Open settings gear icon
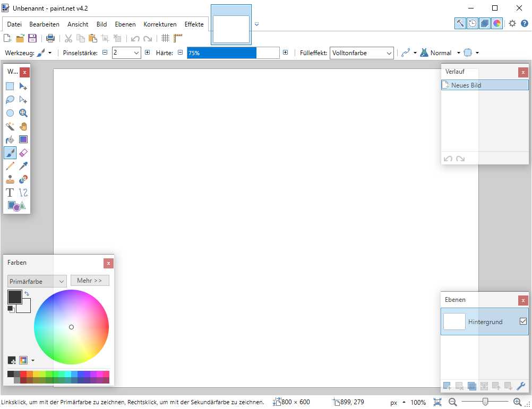 (512, 23)
